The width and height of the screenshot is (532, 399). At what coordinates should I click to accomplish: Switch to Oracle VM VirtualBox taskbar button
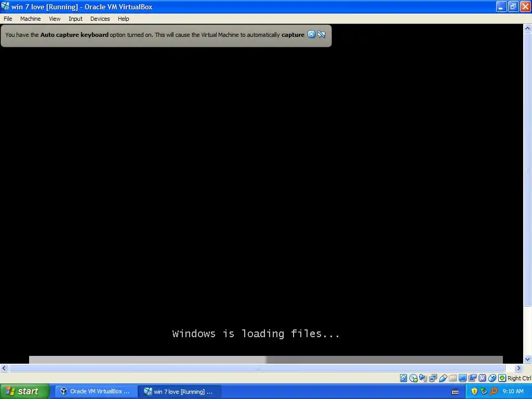95,391
